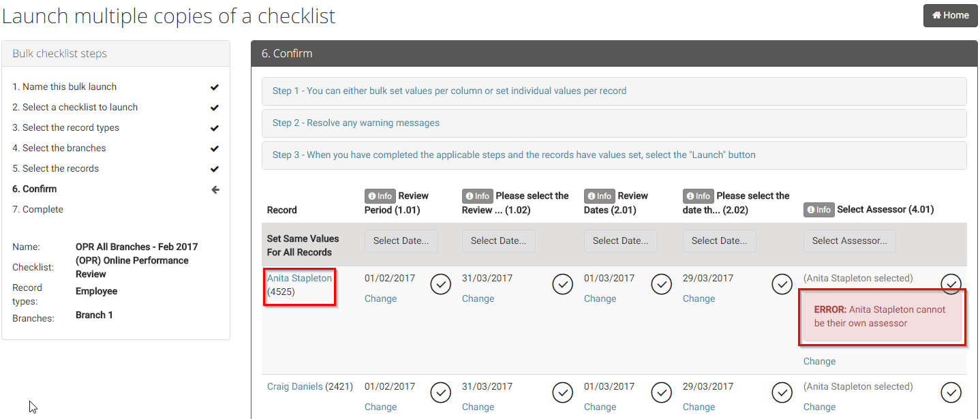
Task: Click checkmark circle beside Anita Stapleton's 31/03/2017
Action: [562, 284]
